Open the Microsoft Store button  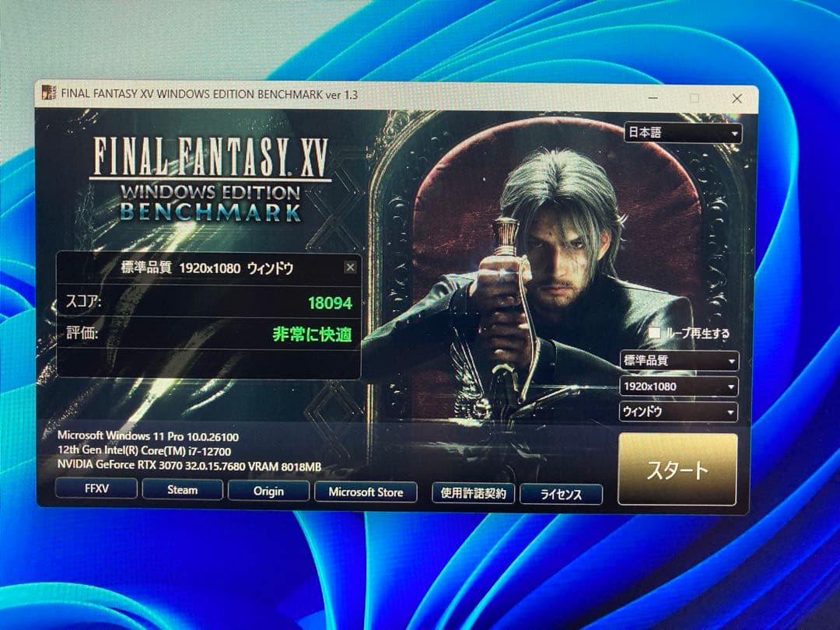click(x=366, y=492)
